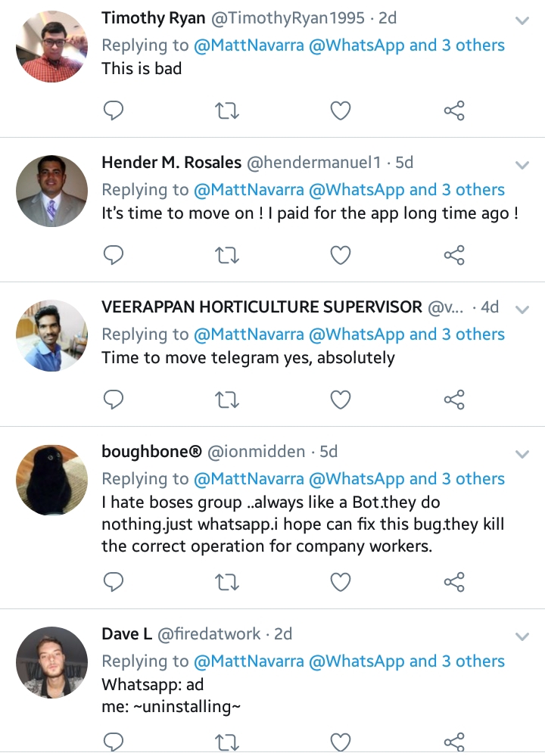The height and width of the screenshot is (756, 545).
Task: Open Hender M. Rosales's profile picture
Action: pyautogui.click(x=52, y=191)
